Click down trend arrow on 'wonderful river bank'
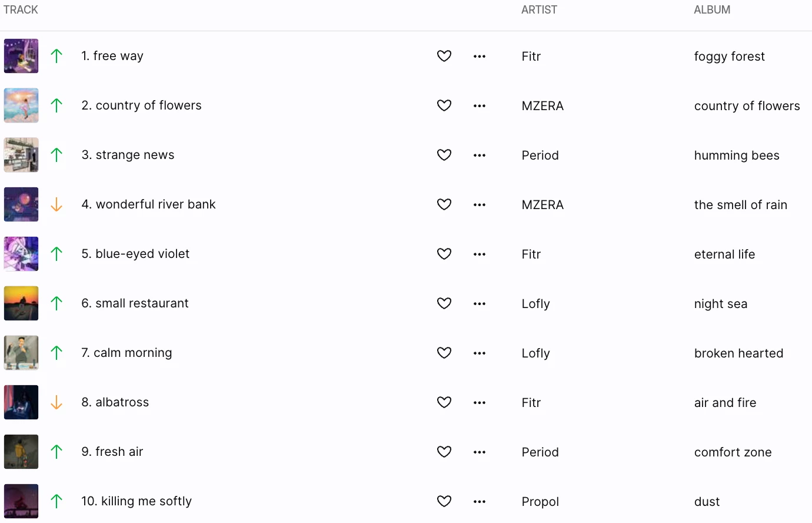The height and width of the screenshot is (523, 812). (x=56, y=204)
